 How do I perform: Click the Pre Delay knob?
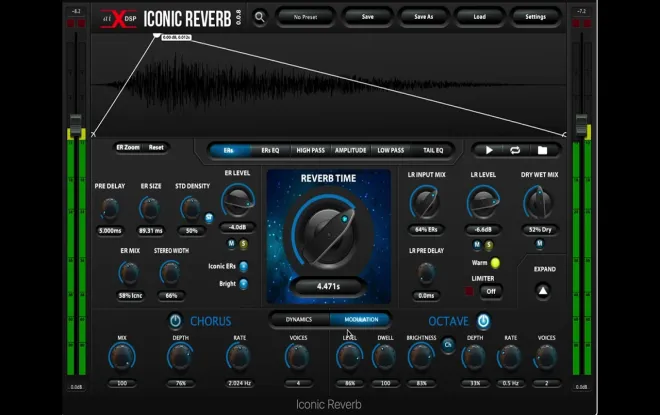110,209
